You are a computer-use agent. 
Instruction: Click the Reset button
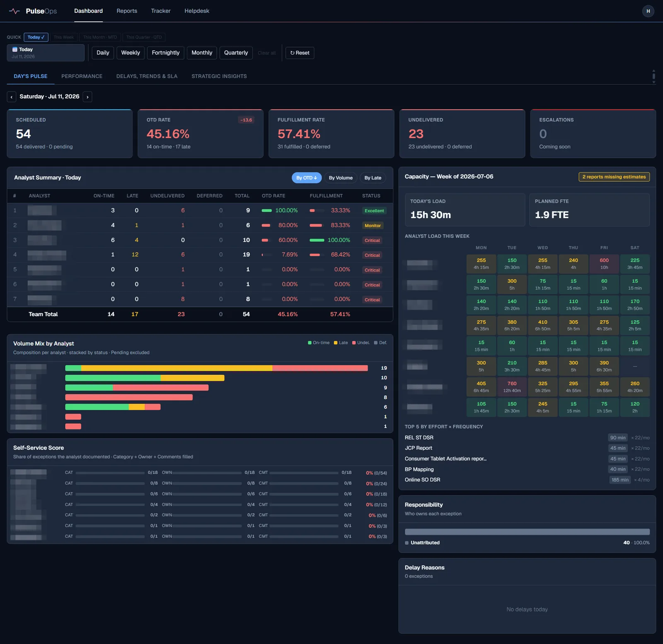click(300, 53)
